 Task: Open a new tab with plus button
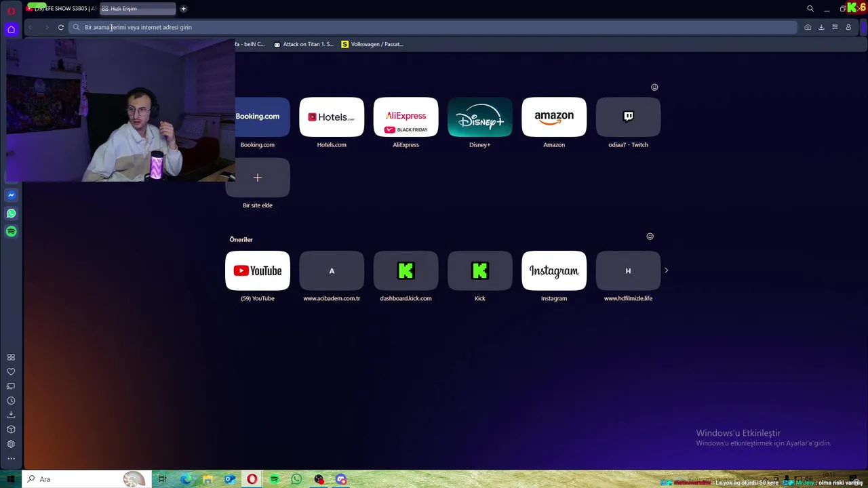[x=183, y=9]
